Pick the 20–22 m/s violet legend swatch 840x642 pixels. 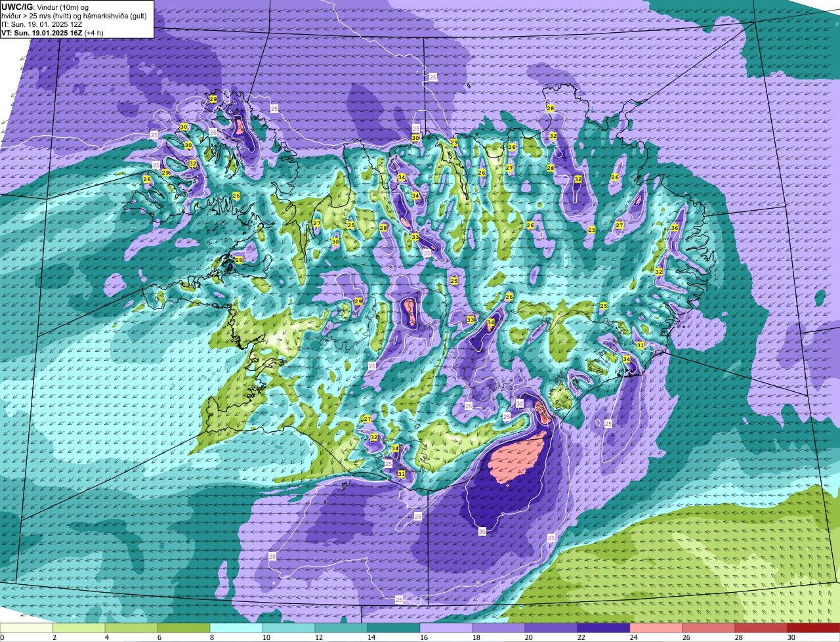[551, 628]
